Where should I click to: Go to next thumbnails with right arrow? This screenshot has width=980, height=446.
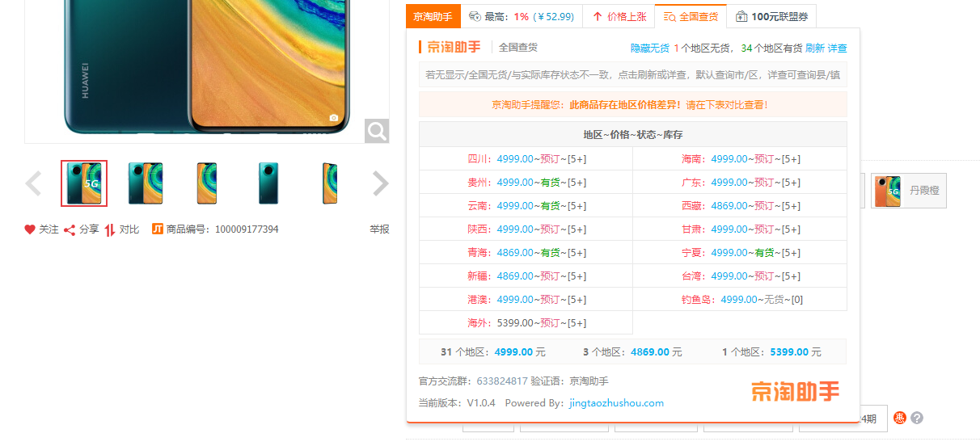[381, 184]
